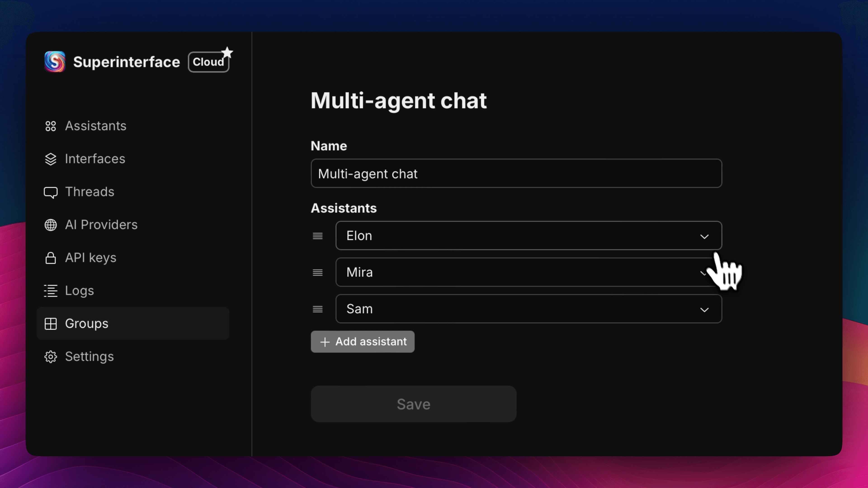Open API keys settings
Viewport: 868px width, 488px height.
point(90,258)
